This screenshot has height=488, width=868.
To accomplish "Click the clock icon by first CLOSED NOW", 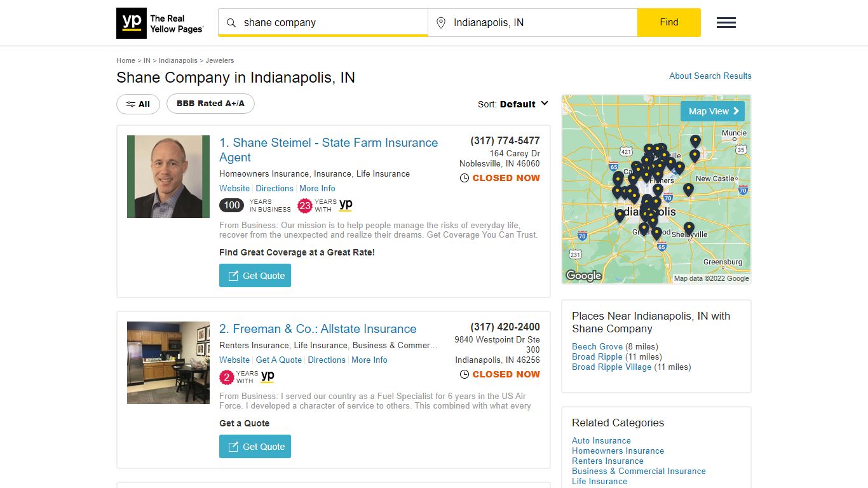I will 465,179.
